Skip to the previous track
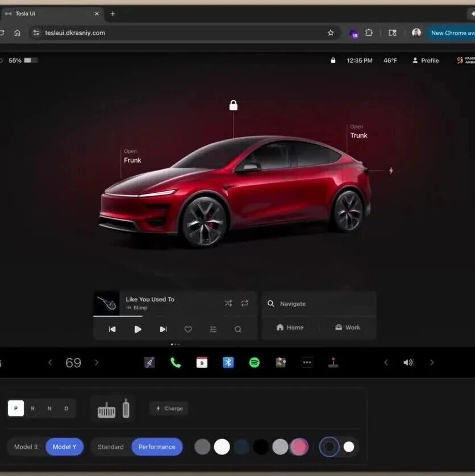The height and width of the screenshot is (476, 475). [x=113, y=329]
